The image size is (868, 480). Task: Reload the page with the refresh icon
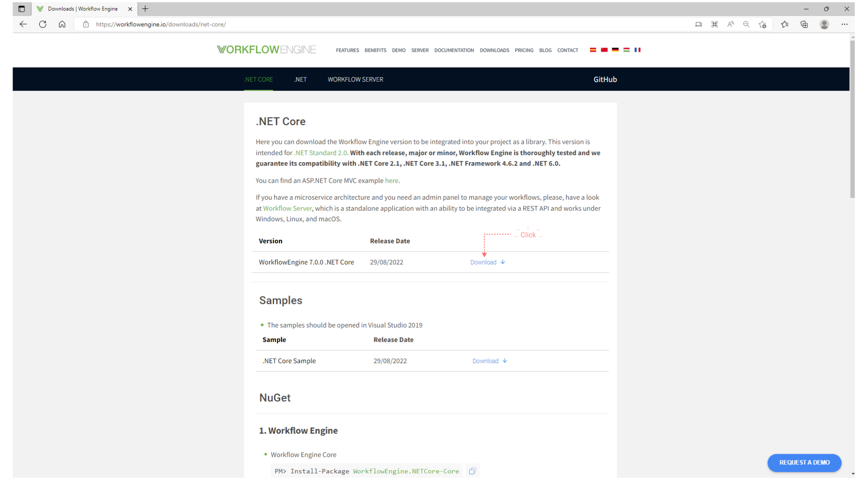point(43,25)
